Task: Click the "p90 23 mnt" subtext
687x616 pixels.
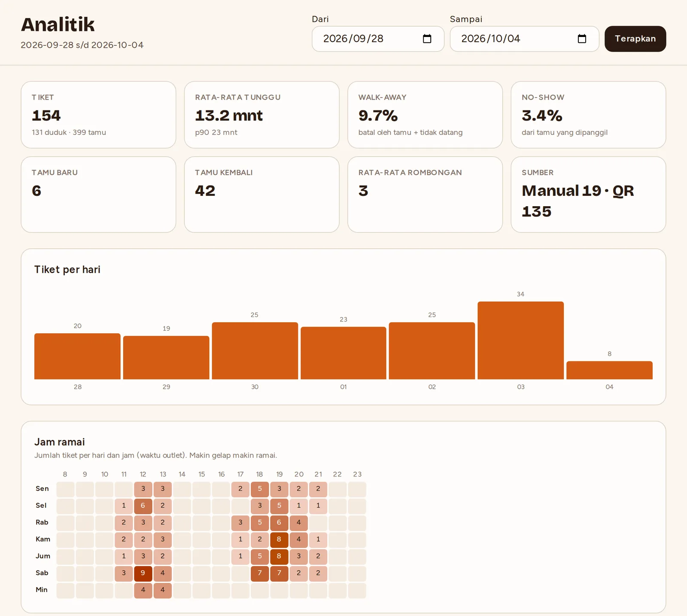Action: (x=216, y=132)
